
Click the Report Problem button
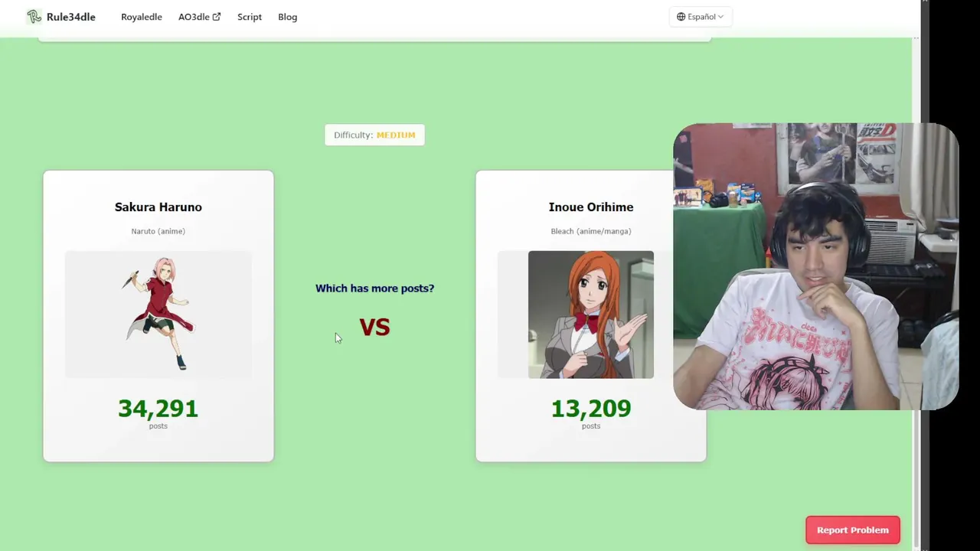[x=852, y=530]
